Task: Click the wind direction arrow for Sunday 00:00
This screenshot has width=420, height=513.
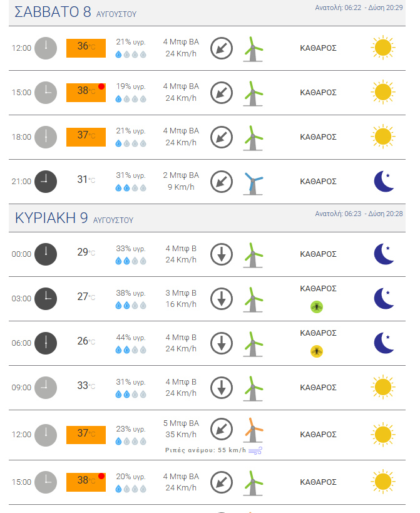Action: click(222, 254)
